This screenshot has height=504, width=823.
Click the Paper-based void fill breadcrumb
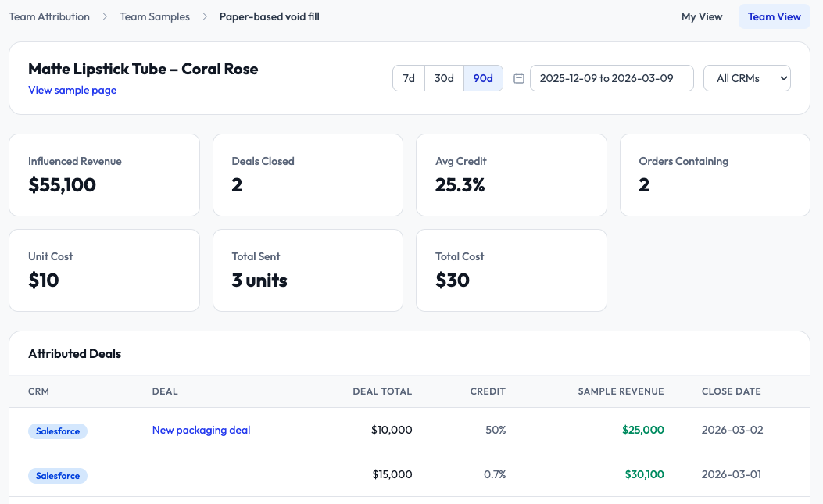269,16
